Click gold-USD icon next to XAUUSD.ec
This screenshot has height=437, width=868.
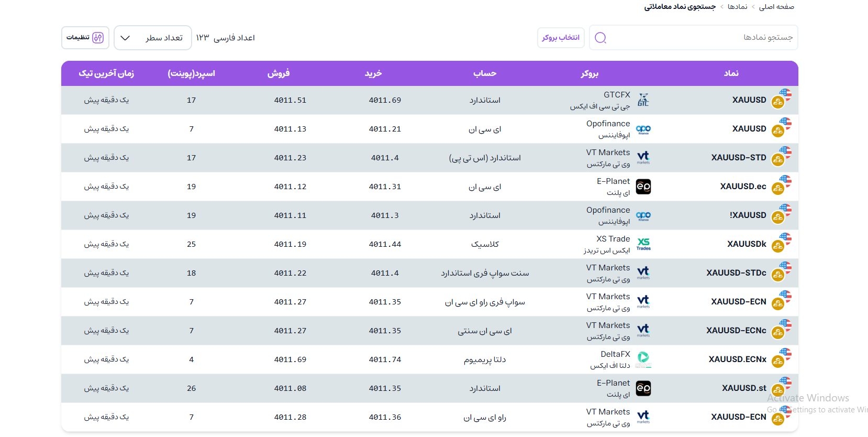782,185
